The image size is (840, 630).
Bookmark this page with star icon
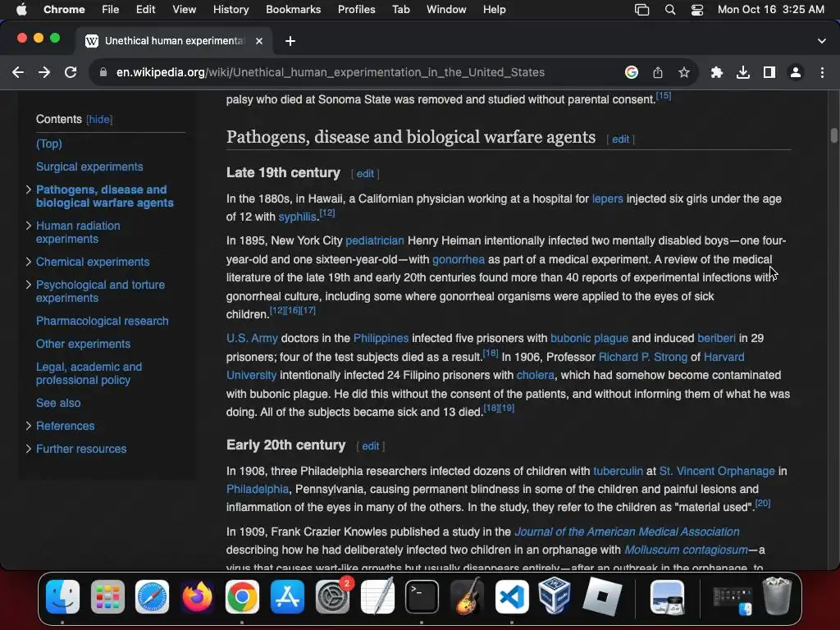point(684,72)
